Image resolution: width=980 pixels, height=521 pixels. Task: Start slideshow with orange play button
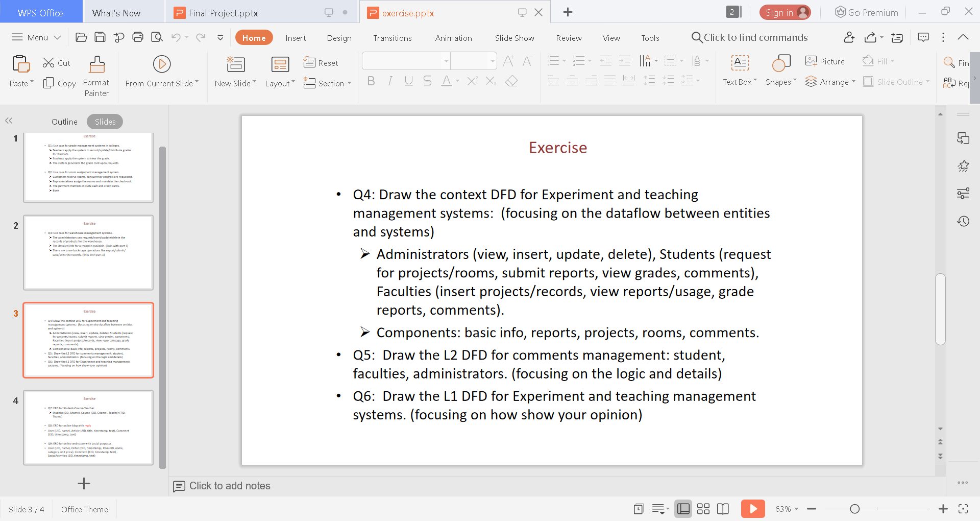753,509
